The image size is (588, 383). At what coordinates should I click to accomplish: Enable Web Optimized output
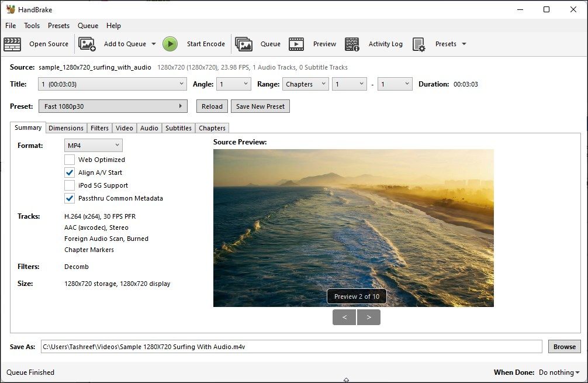click(x=69, y=159)
